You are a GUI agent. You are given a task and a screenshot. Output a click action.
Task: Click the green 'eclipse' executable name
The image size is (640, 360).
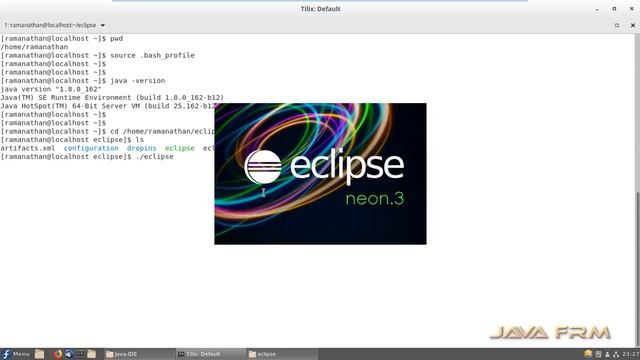[180, 148]
